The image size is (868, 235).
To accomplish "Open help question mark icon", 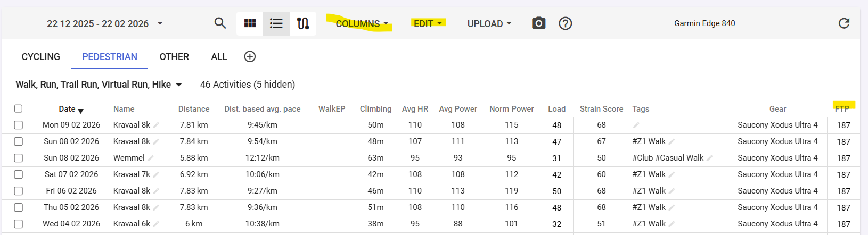I will pos(565,23).
